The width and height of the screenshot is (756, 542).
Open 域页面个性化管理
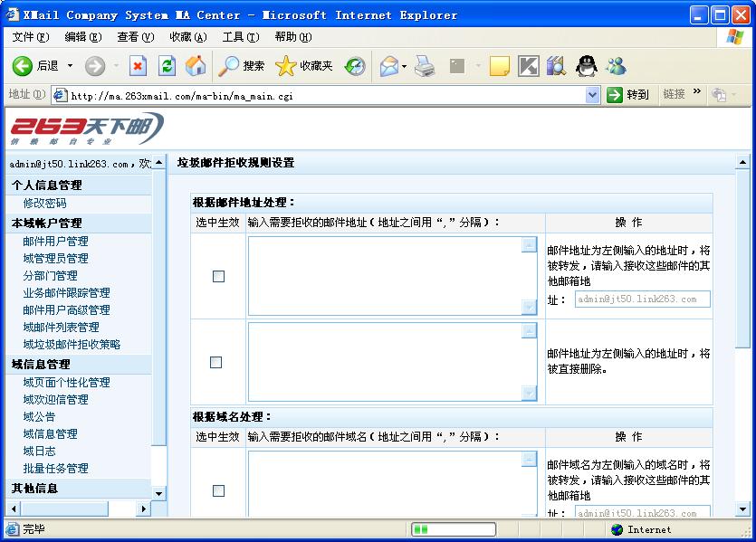[x=66, y=383]
